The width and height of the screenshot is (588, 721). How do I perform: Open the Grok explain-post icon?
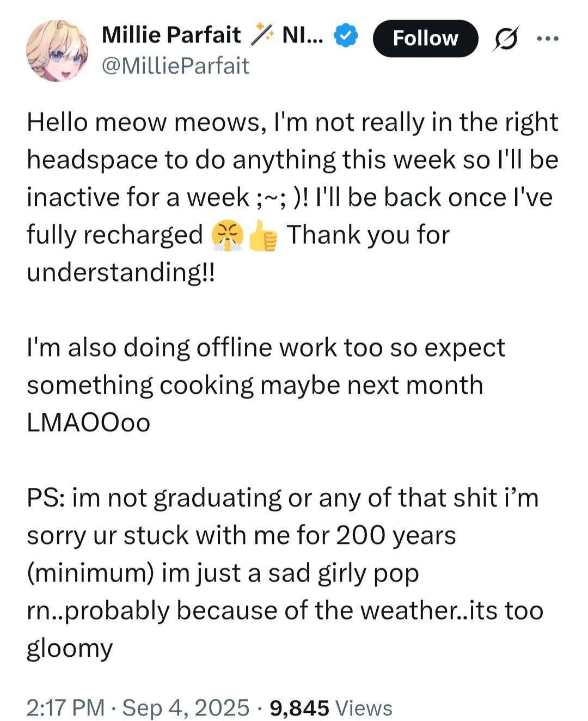(506, 39)
